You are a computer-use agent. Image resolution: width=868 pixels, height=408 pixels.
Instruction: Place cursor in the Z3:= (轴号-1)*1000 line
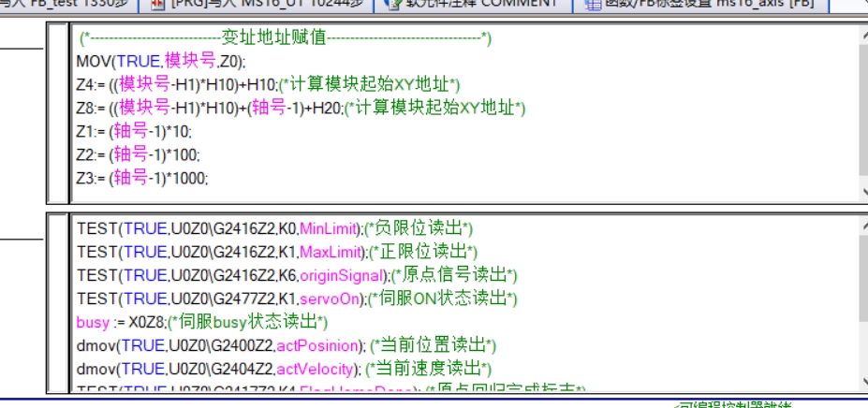(x=142, y=177)
